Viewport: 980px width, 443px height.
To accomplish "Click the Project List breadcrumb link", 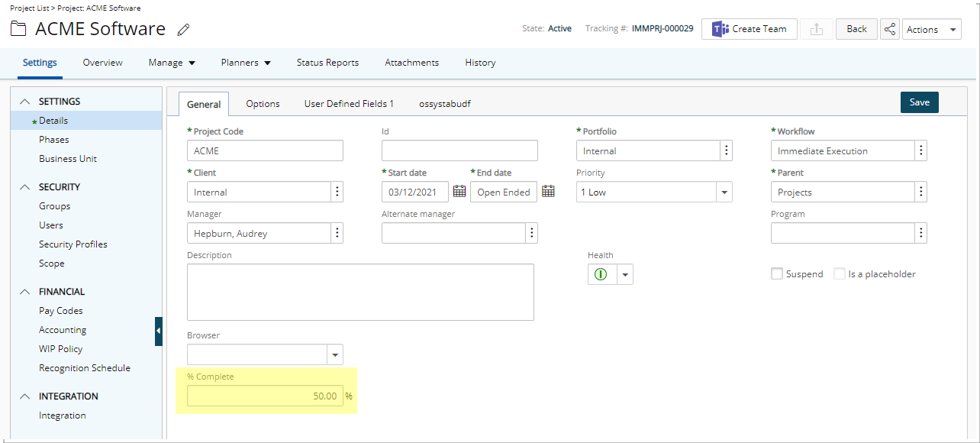I will point(29,8).
